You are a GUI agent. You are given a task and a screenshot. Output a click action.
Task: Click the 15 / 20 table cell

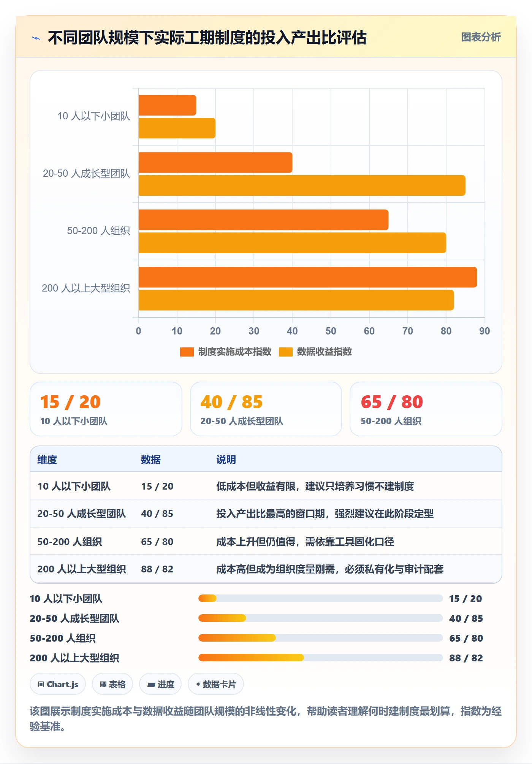(157, 486)
